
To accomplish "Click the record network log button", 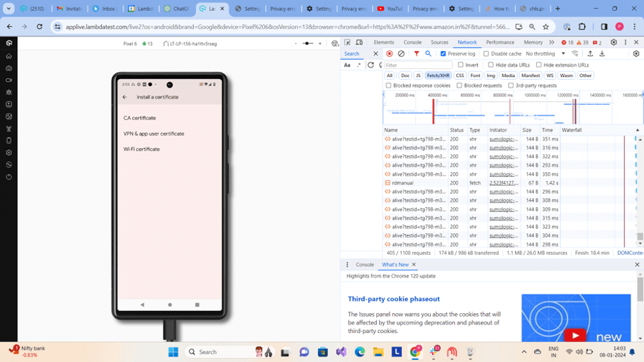I will coord(389,54).
